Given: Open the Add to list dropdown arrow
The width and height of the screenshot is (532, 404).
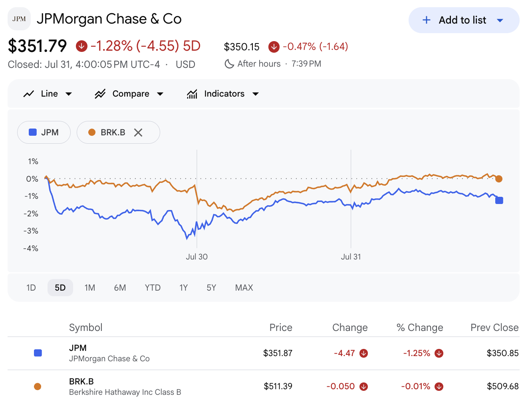Looking at the screenshot, I should pos(500,20).
